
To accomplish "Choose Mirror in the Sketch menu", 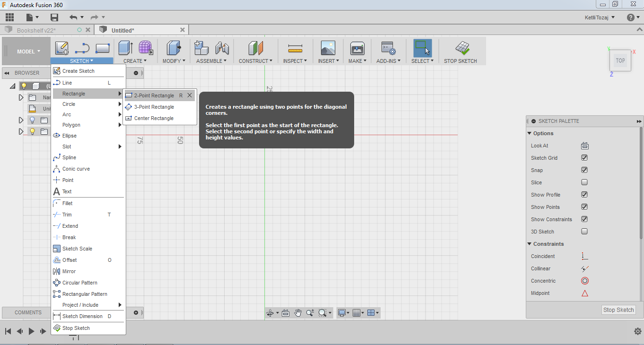I will [88, 271].
